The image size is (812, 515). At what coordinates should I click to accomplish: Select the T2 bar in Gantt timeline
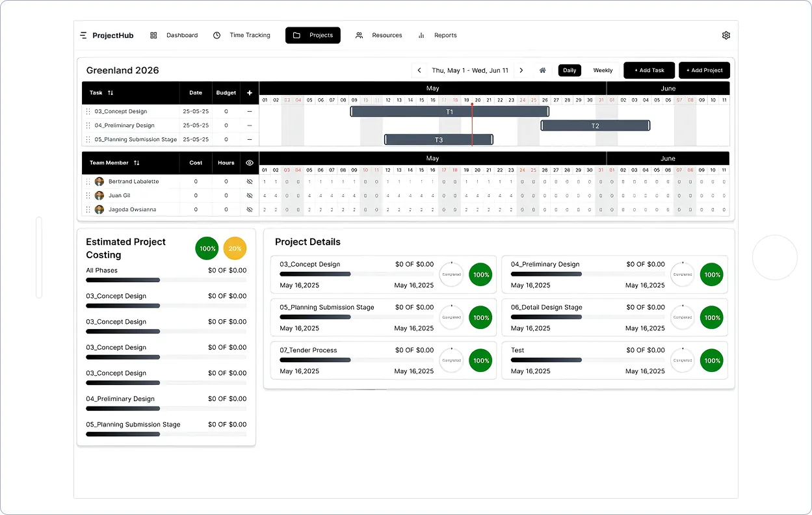[595, 125]
